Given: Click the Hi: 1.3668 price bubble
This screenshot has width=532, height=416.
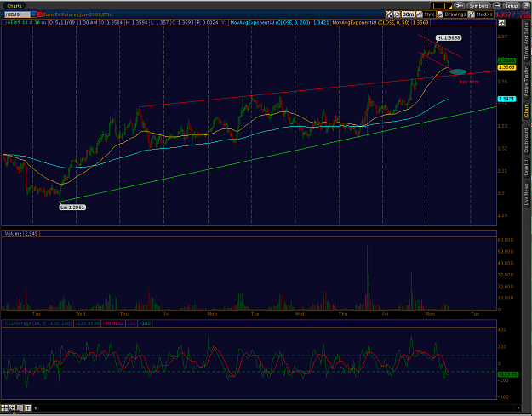Looking at the screenshot, I should point(449,37).
